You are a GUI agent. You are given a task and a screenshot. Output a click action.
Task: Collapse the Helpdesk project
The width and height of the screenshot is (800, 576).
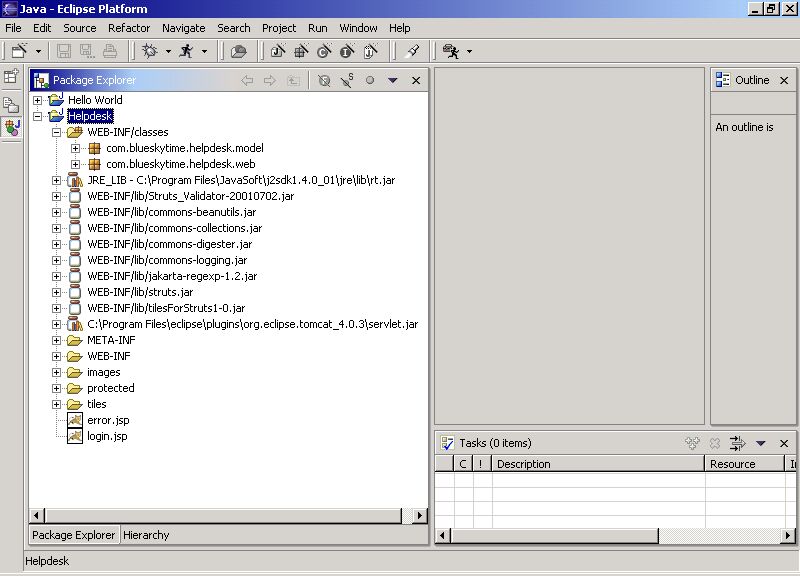(x=37, y=116)
